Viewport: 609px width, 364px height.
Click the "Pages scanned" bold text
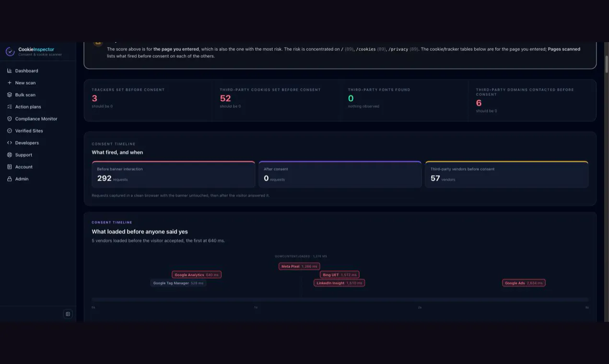(x=564, y=49)
